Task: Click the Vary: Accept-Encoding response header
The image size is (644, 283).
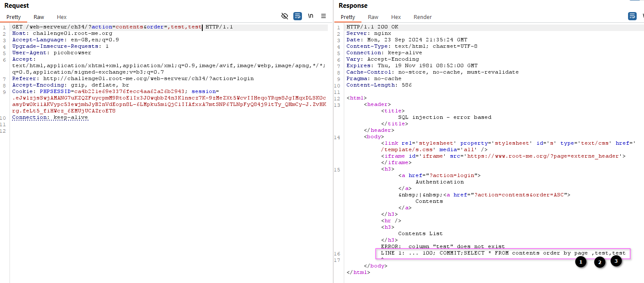Action: tap(383, 59)
